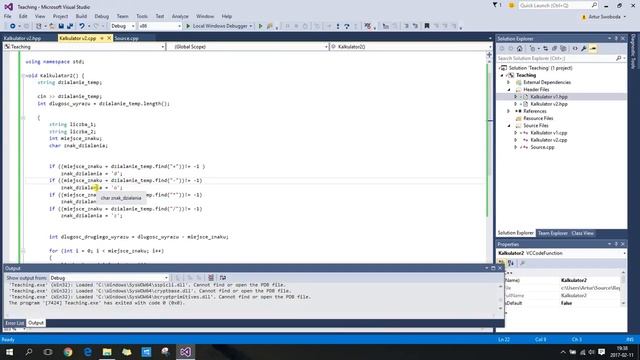
Task: Click the Step Over debug toolbar icon
Action: tap(347, 26)
